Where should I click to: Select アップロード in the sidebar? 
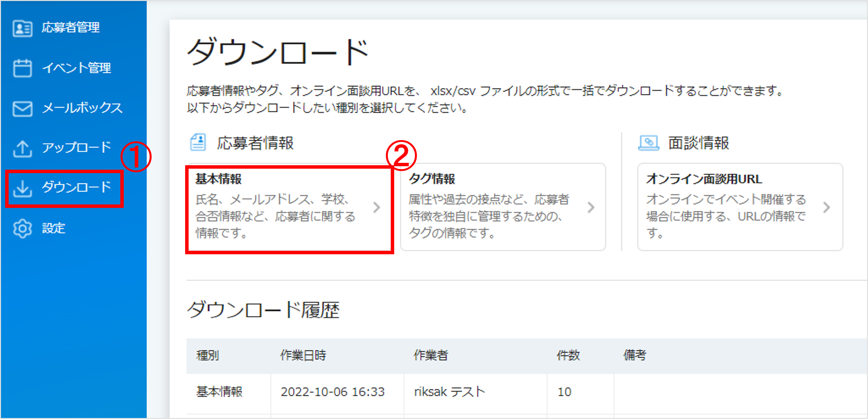tap(76, 148)
